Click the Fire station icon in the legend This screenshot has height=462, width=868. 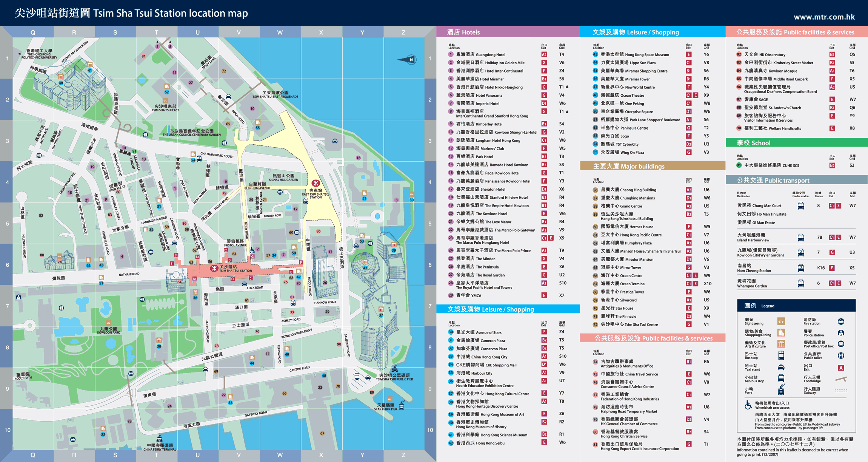[x=841, y=321]
